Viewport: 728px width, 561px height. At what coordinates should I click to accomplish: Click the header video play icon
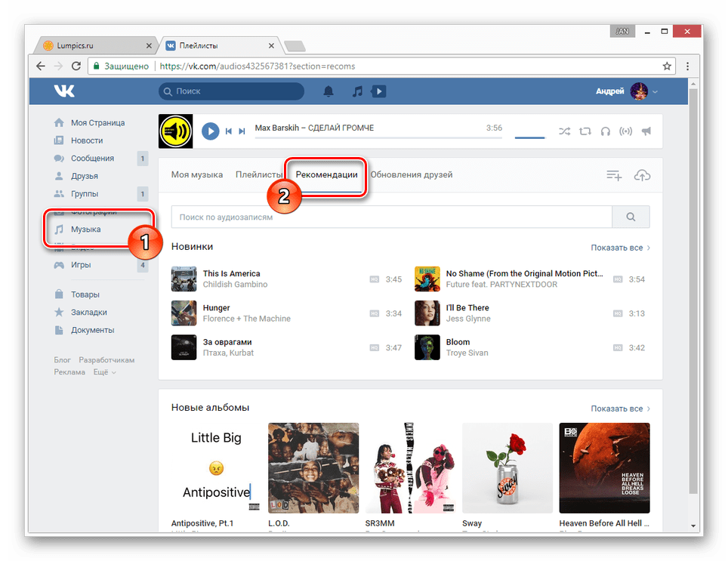(x=379, y=91)
